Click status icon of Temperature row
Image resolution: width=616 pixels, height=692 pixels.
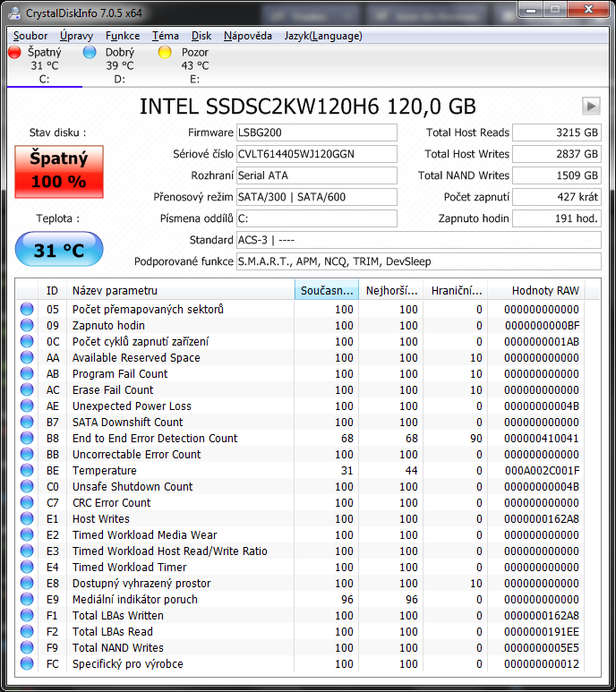point(27,470)
